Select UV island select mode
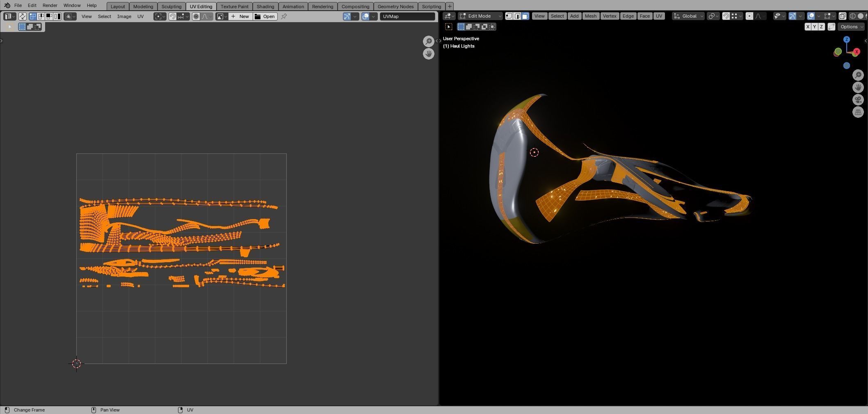Viewport: 868px width, 414px height. (57, 16)
